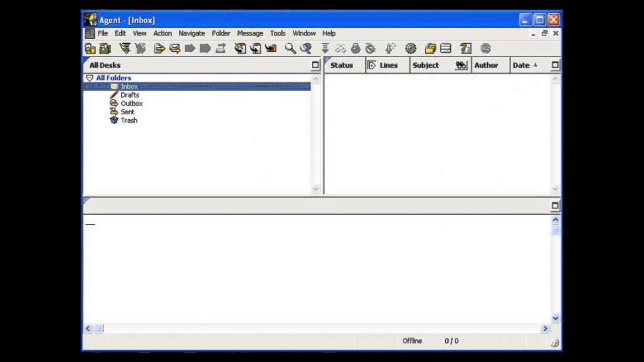Open the Action menu
644x362 pixels.
tap(163, 33)
